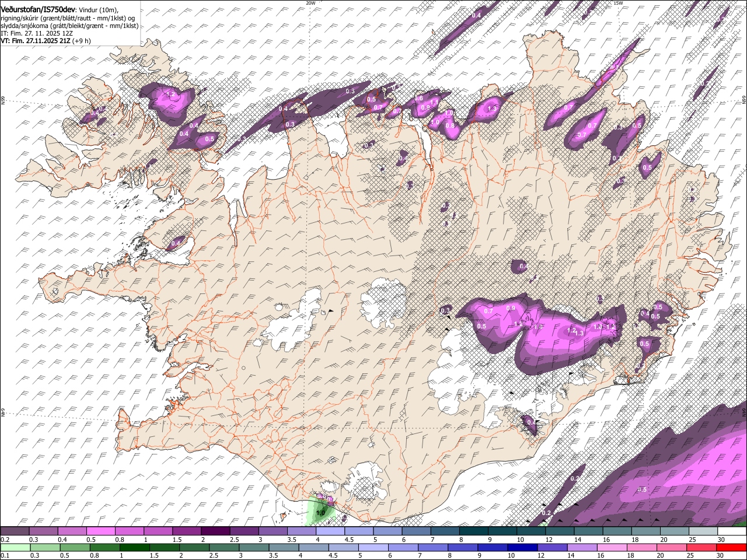Viewport: 747px width, 560px height.
Task: Click the '0.1' label on the lower scale
Action: point(4,555)
